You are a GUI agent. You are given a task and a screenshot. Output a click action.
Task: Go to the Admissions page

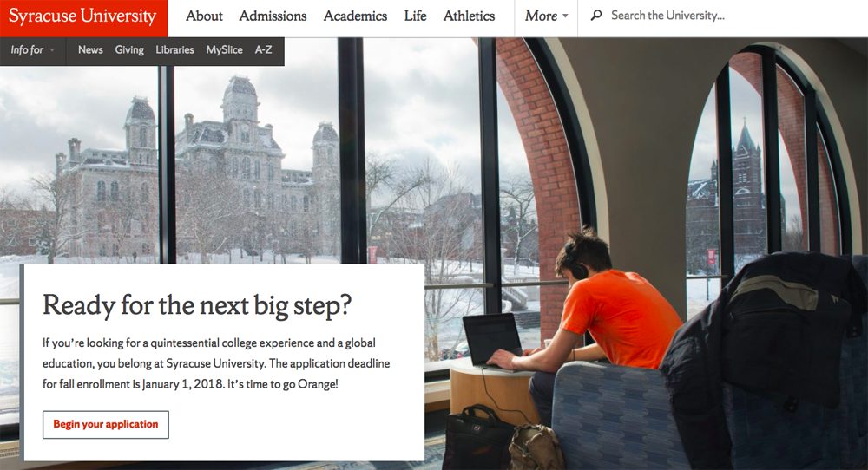coord(273,16)
